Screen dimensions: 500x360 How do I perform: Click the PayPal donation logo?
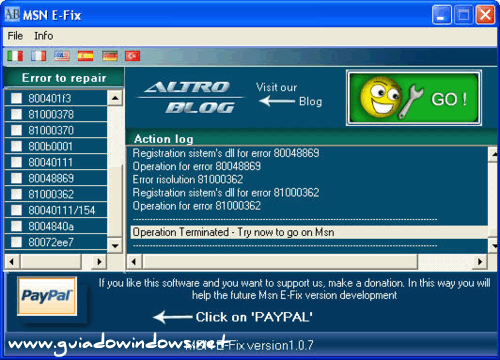[x=47, y=296]
